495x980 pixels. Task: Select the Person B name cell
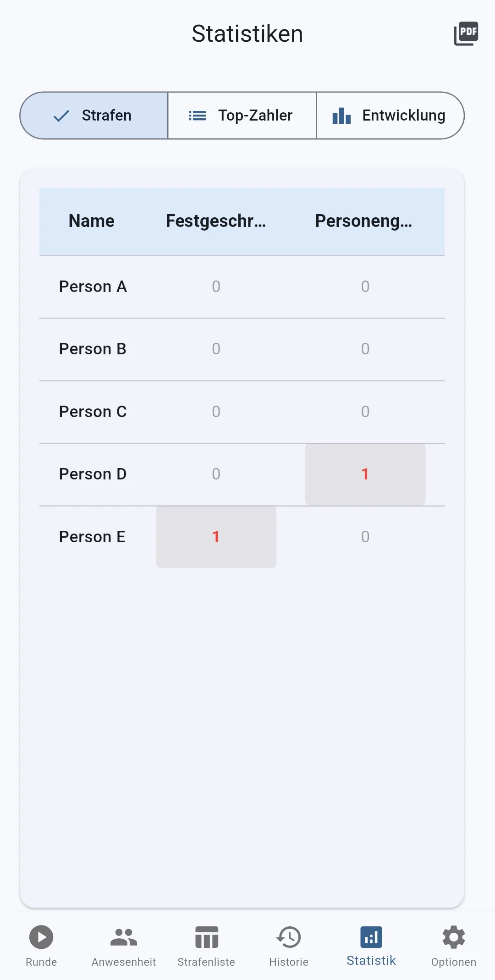coord(93,349)
